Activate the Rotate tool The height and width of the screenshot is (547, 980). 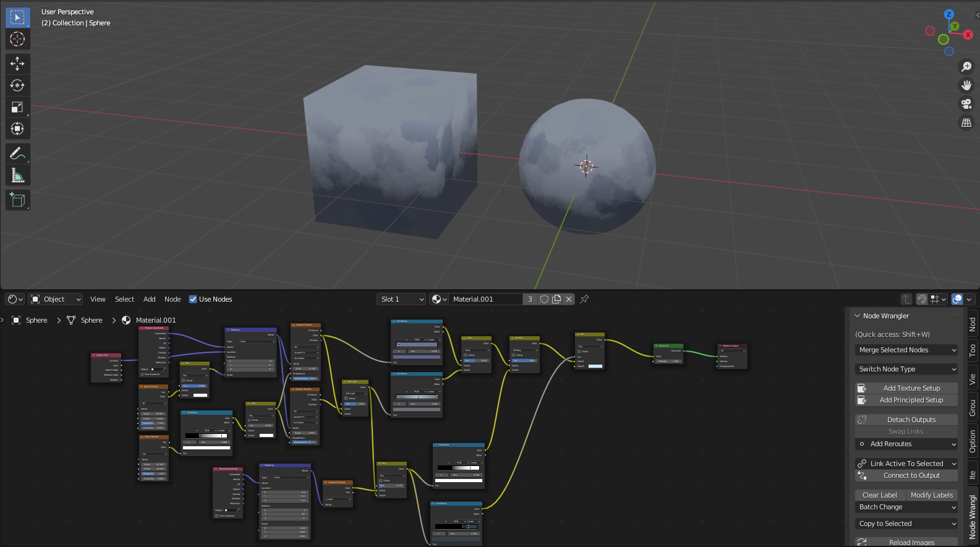point(17,85)
